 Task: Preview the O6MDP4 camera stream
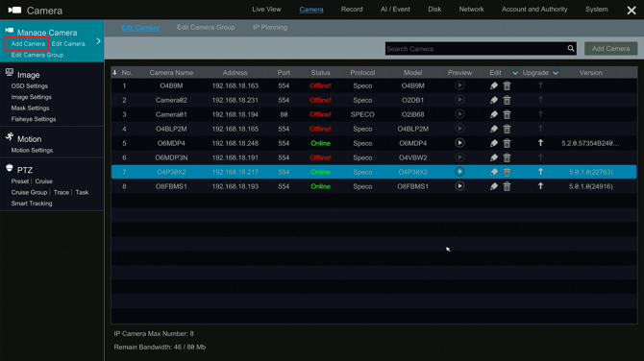tap(459, 143)
